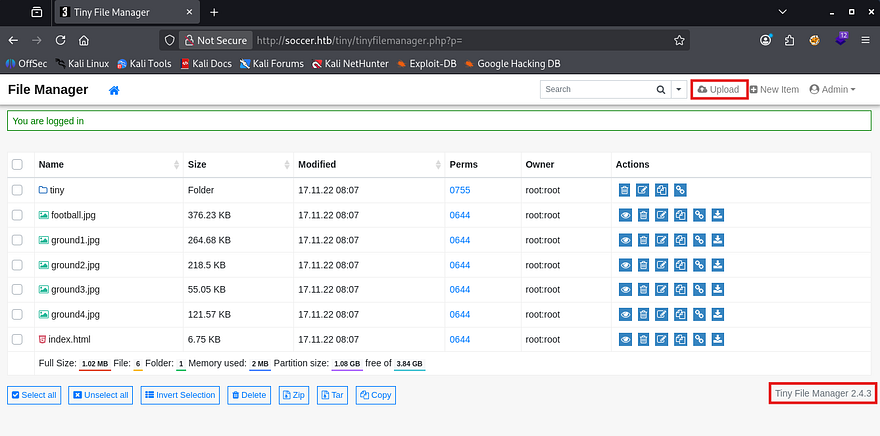Image resolution: width=880 pixels, height=436 pixels.
Task: Get the direct link for ground3.jpg
Action: click(698, 290)
